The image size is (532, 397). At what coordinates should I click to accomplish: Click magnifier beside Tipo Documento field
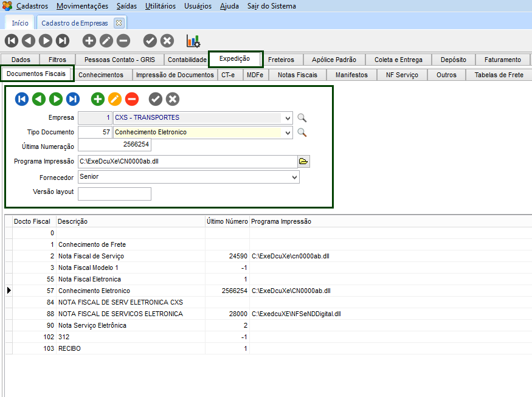[302, 133]
